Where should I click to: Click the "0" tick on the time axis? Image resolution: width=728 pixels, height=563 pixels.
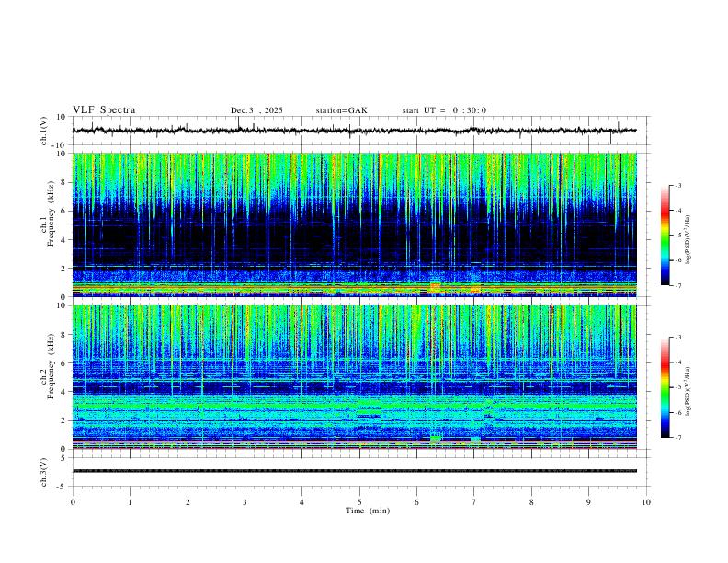click(73, 502)
